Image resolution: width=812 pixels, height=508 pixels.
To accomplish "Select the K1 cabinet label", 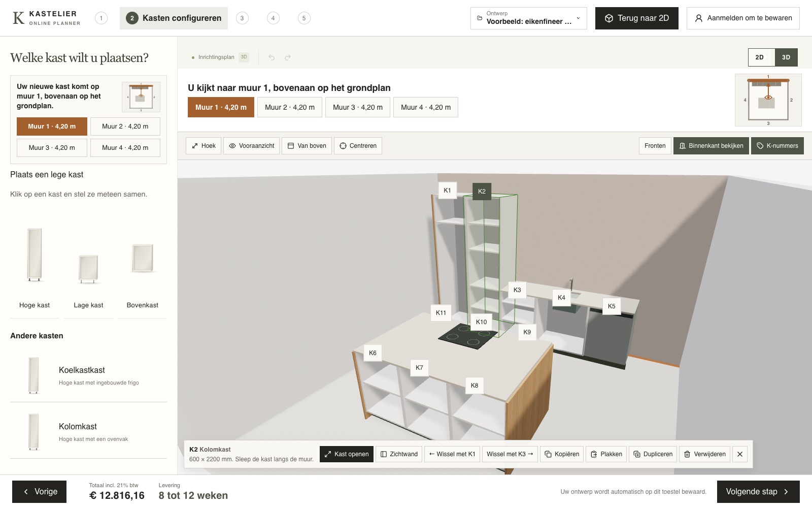I will [x=447, y=190].
